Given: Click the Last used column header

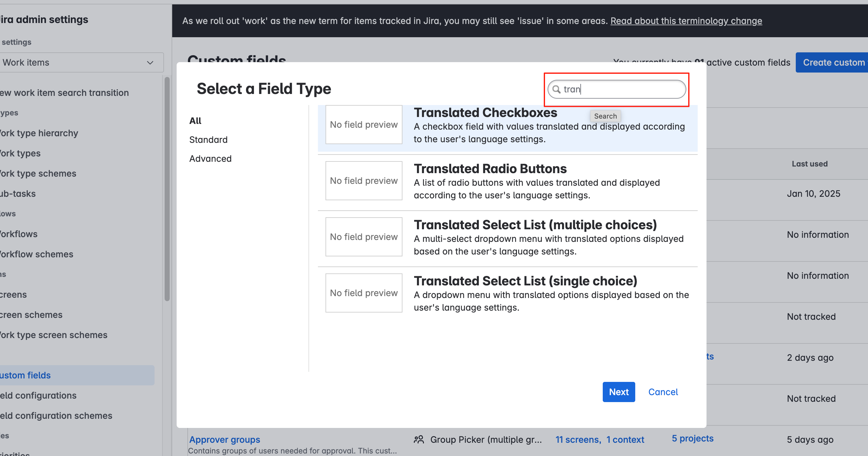Looking at the screenshot, I should click(809, 164).
